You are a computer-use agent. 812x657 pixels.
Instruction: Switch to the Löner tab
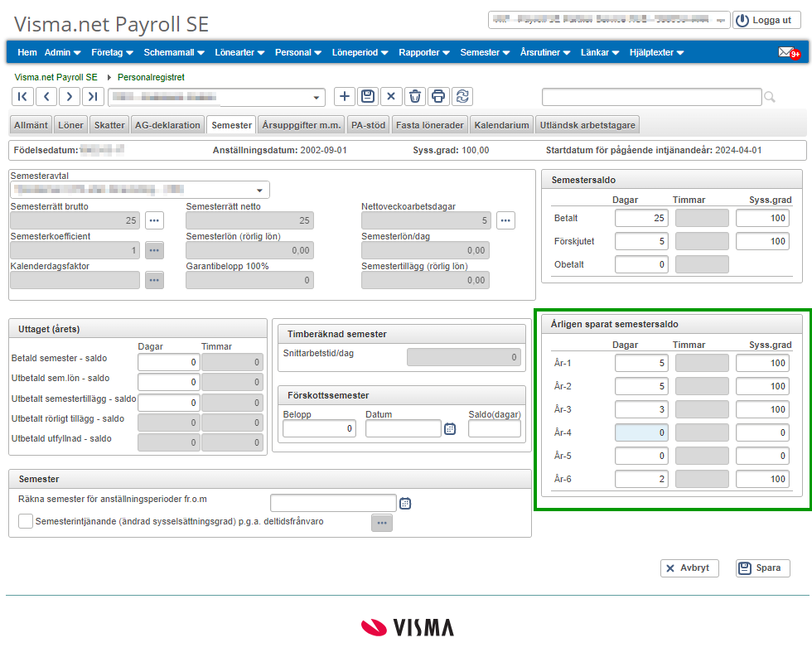70,125
